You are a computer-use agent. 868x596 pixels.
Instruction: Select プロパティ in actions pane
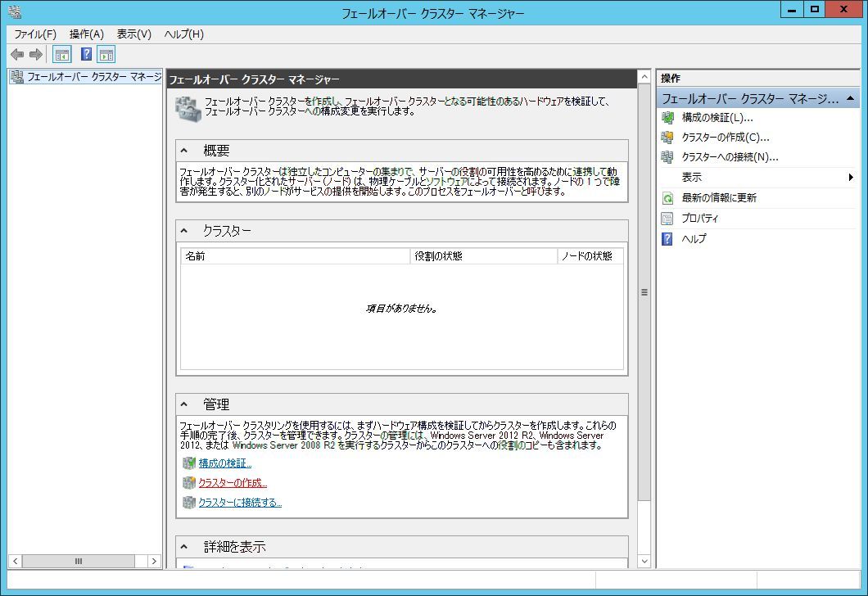[x=699, y=219]
